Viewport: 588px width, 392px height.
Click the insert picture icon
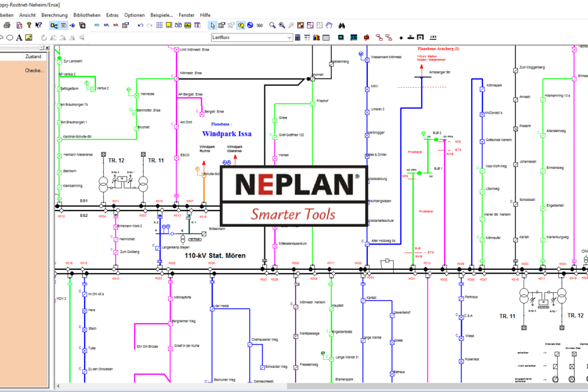(x=28, y=37)
